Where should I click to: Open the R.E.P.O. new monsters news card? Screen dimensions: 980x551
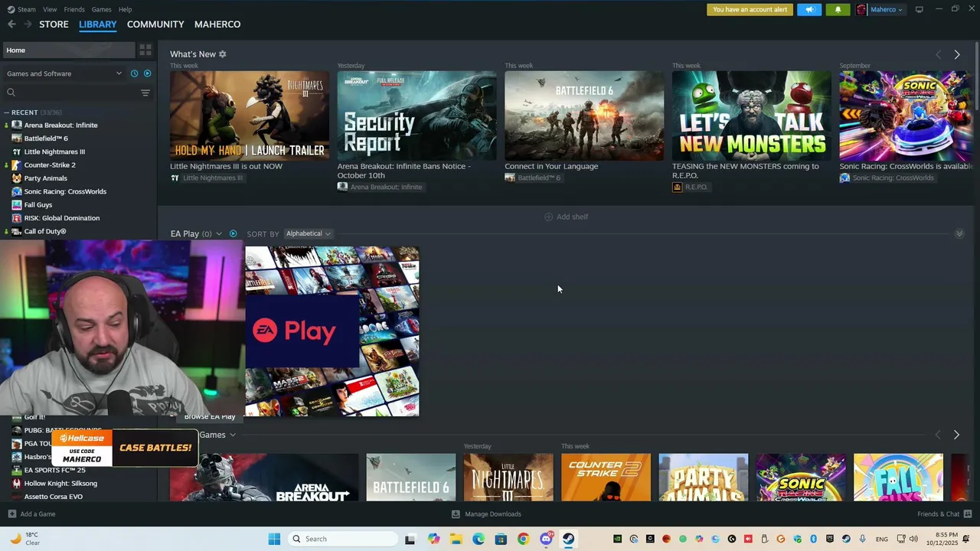[751, 116]
